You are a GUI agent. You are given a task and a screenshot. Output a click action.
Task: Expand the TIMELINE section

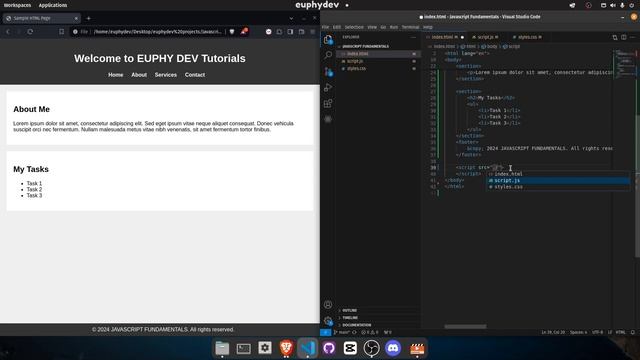pyautogui.click(x=378, y=318)
